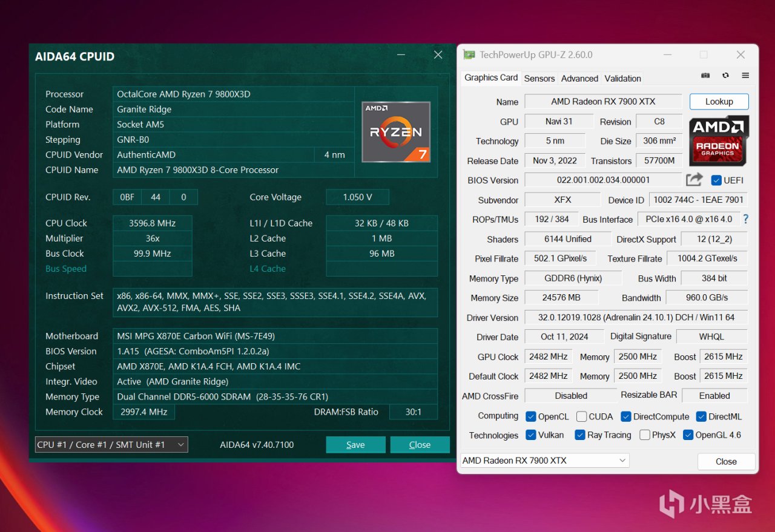The image size is (775, 532).
Task: Click the GPU-Z title bar app icon
Action: [x=469, y=54]
